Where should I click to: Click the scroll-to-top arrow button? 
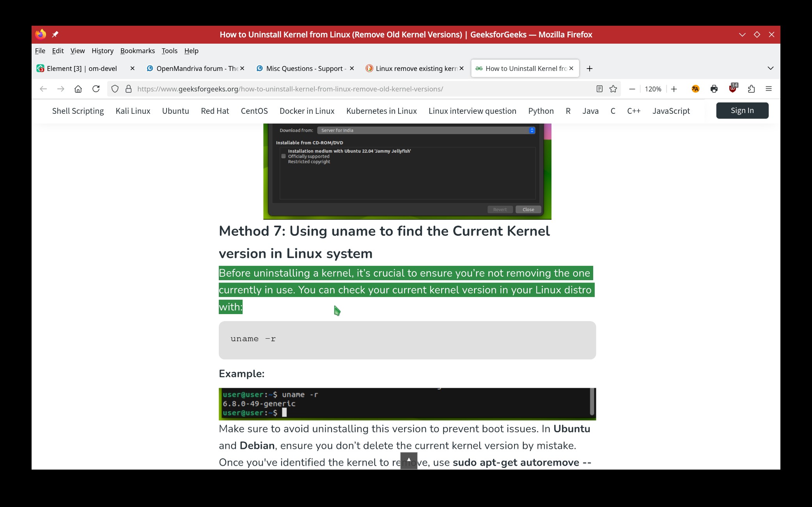(x=409, y=461)
